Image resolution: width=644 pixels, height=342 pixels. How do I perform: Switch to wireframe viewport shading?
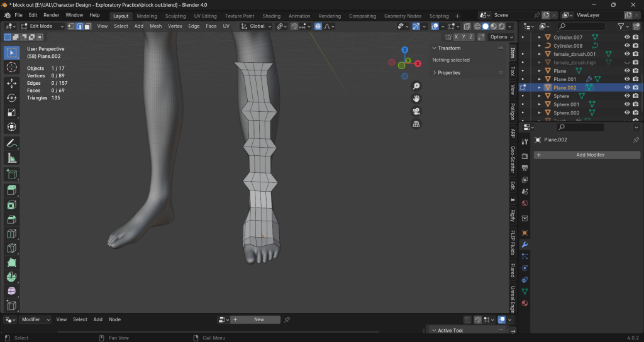click(x=477, y=26)
